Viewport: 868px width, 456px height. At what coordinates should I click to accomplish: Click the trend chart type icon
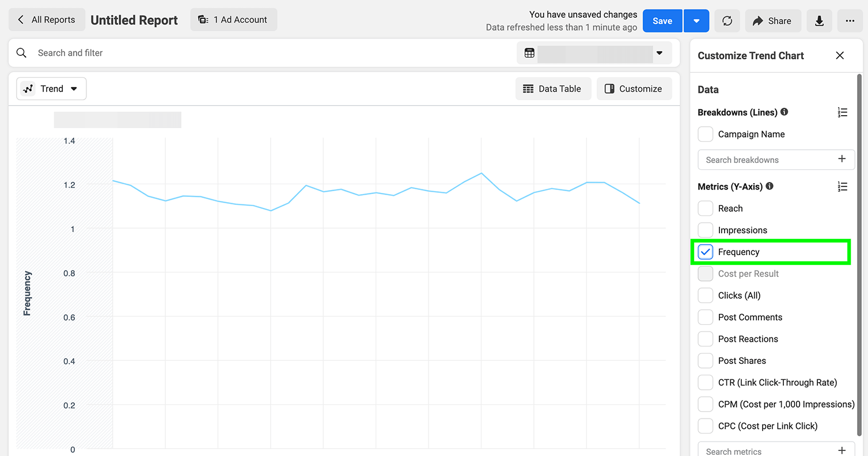(x=28, y=89)
